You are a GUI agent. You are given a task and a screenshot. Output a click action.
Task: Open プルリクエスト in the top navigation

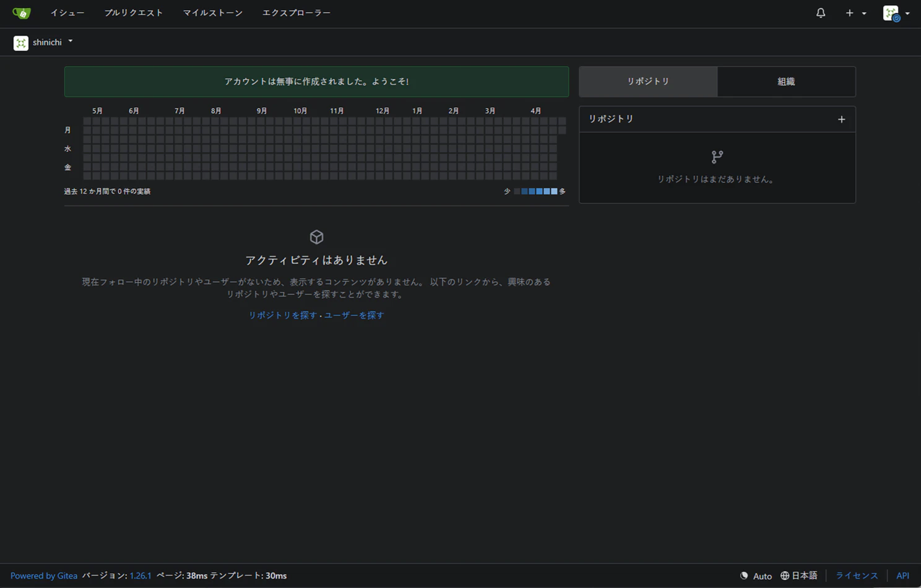pyautogui.click(x=134, y=13)
